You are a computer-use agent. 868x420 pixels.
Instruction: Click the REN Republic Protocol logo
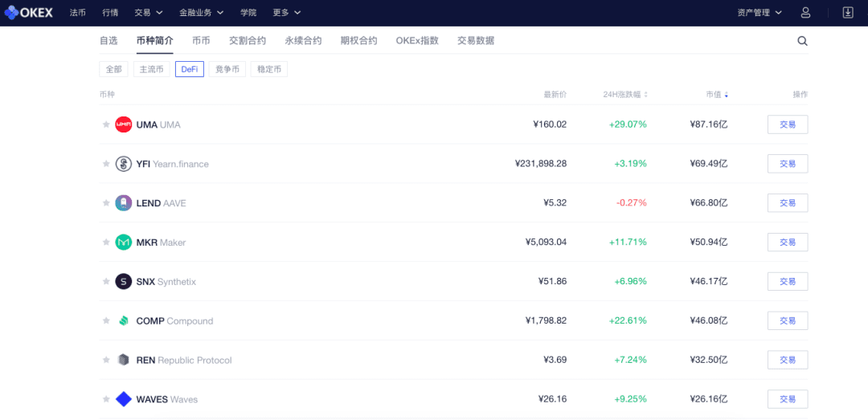124,361
